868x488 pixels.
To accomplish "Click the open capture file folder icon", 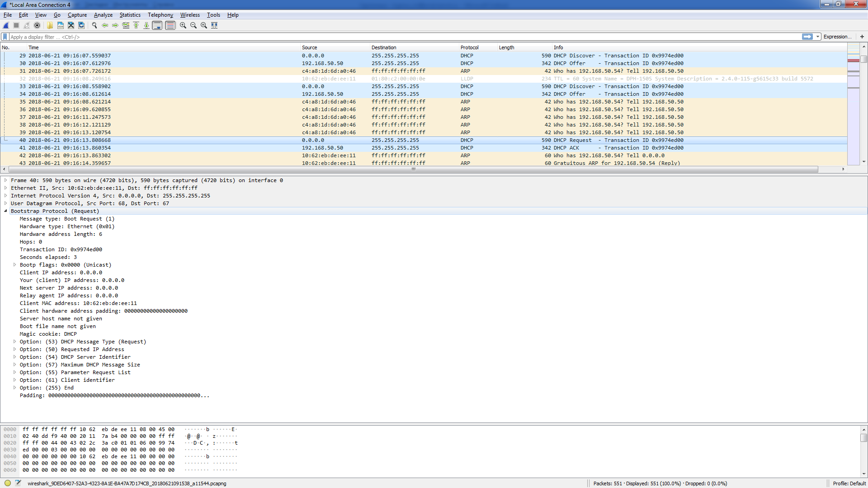I will point(50,25).
